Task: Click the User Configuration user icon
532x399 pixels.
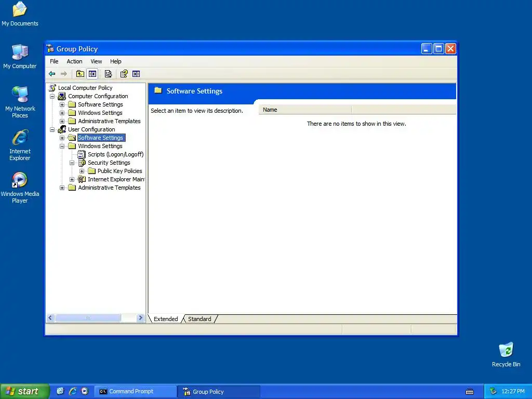Action: click(62, 129)
